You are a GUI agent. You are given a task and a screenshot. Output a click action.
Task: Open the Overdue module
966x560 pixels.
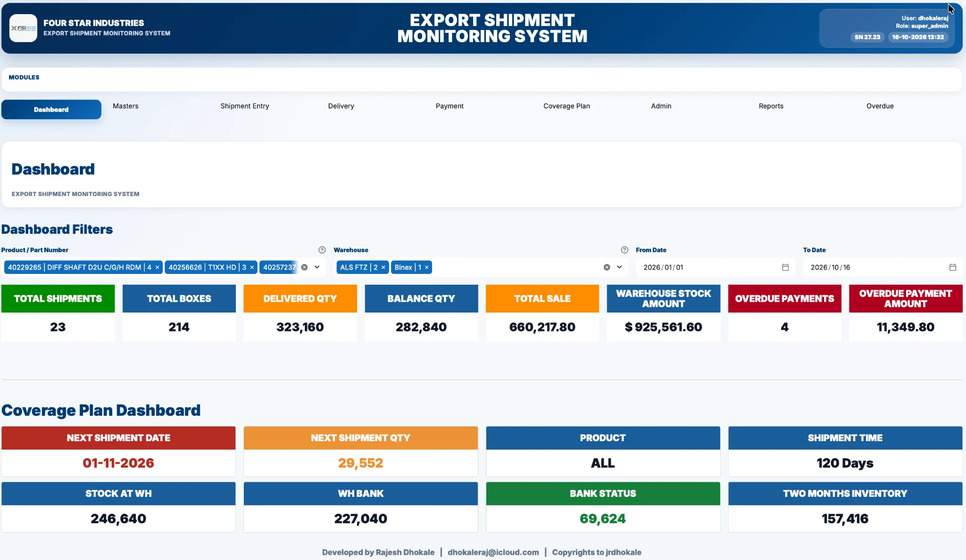coord(880,106)
